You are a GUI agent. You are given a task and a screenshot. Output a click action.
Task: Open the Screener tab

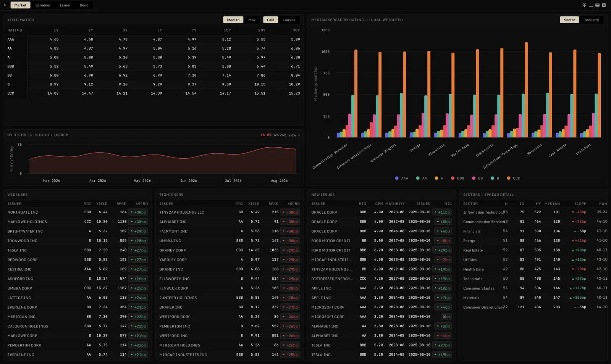43,5
